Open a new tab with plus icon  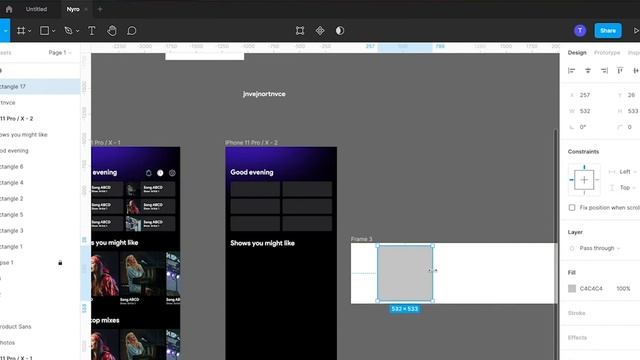pyautogui.click(x=100, y=9)
